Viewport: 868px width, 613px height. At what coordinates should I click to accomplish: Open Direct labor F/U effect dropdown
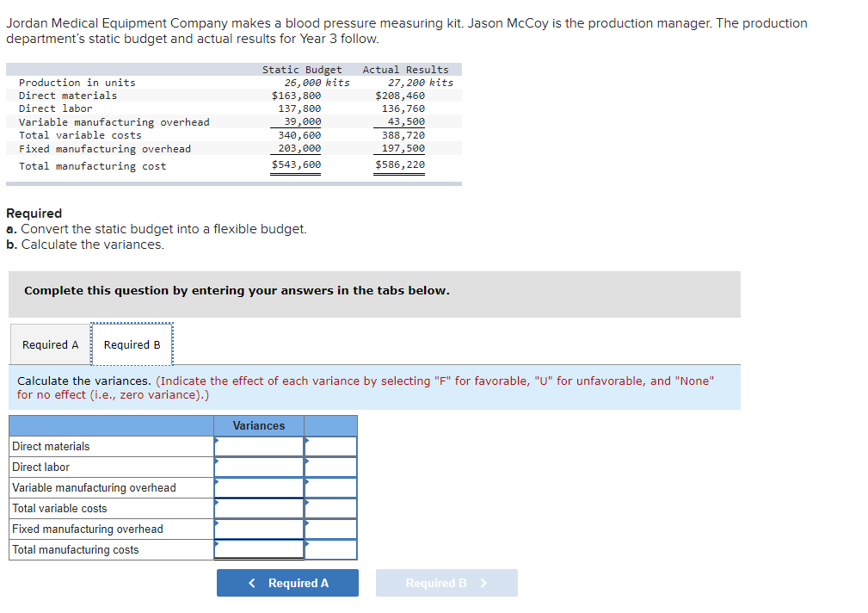[330, 467]
